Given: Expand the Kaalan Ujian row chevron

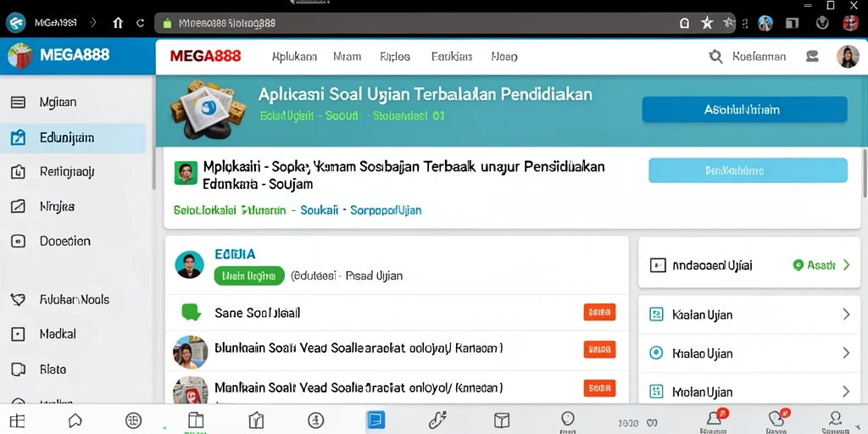Looking at the screenshot, I should (846, 314).
